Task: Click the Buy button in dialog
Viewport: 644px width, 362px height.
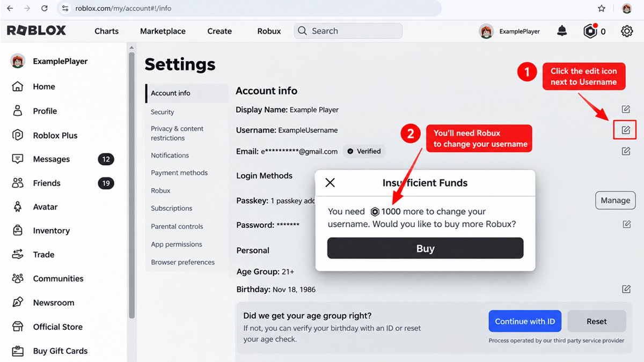Action: [425, 248]
